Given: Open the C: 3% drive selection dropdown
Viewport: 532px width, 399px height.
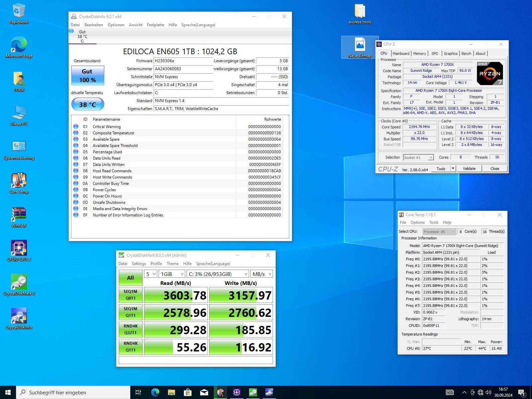Looking at the screenshot, I should 217,274.
